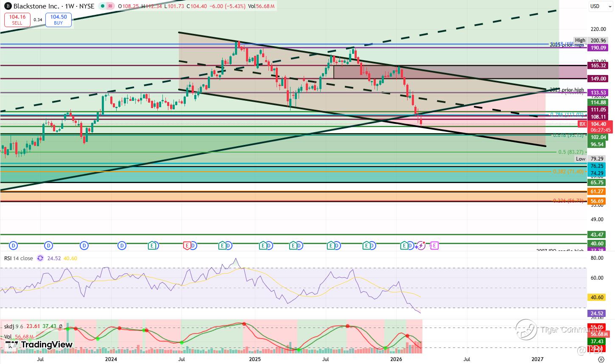Click the 76.25 teal price label
The height and width of the screenshot is (364, 615).
pos(598,166)
